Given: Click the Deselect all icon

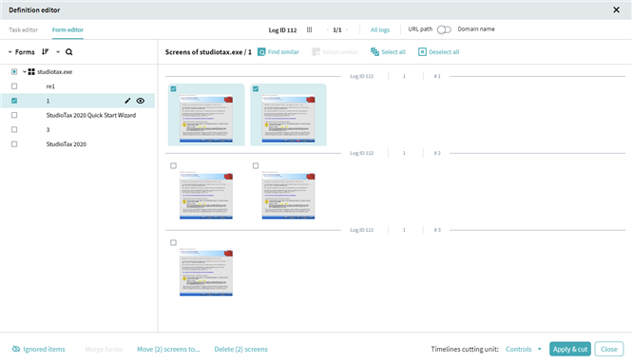Looking at the screenshot, I should [422, 52].
